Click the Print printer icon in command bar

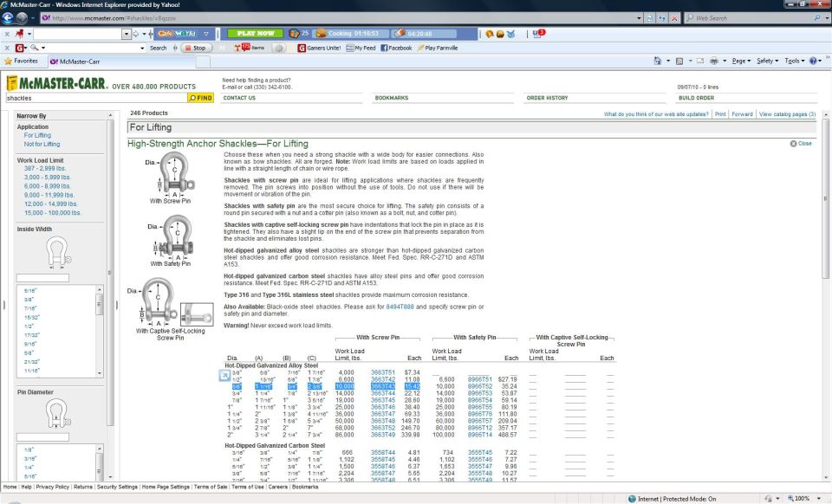[714, 61]
